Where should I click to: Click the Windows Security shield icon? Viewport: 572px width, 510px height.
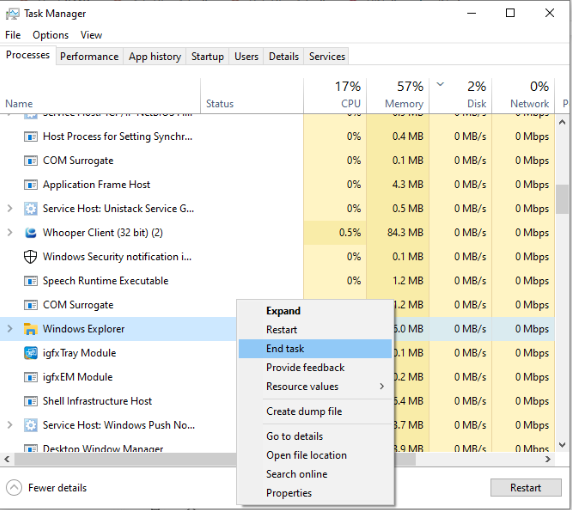31,257
